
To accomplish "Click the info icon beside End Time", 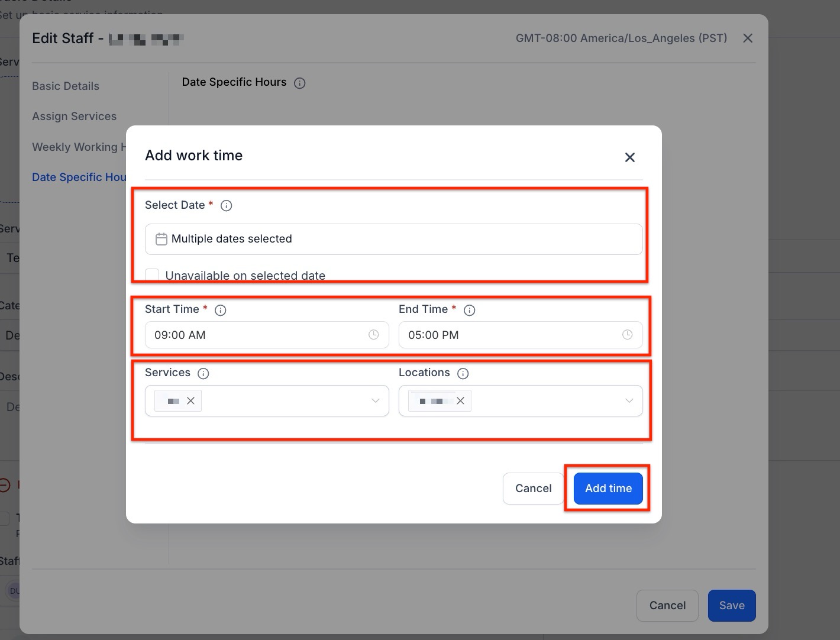I will click(469, 310).
